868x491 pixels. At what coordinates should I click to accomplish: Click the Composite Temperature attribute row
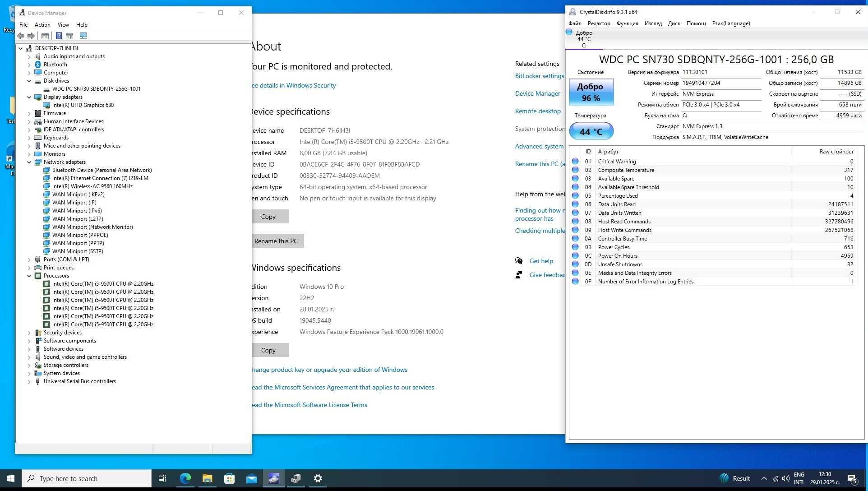click(x=713, y=170)
